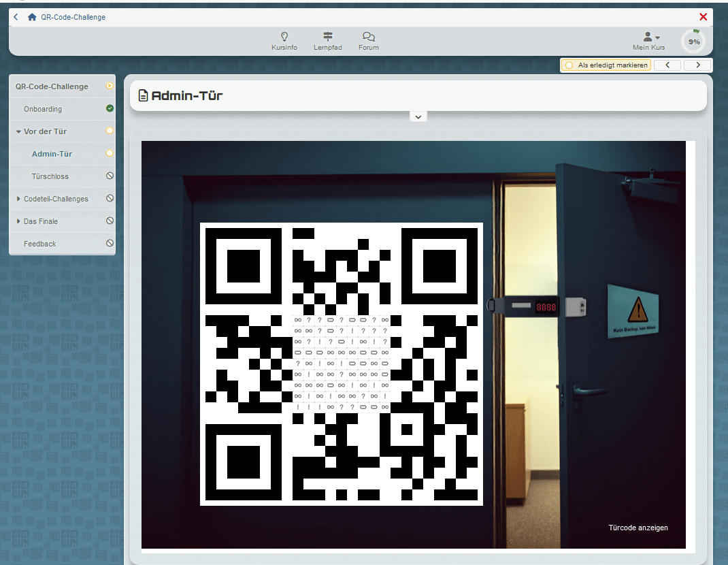Open Kursinfo lightbulb icon

pyautogui.click(x=284, y=36)
